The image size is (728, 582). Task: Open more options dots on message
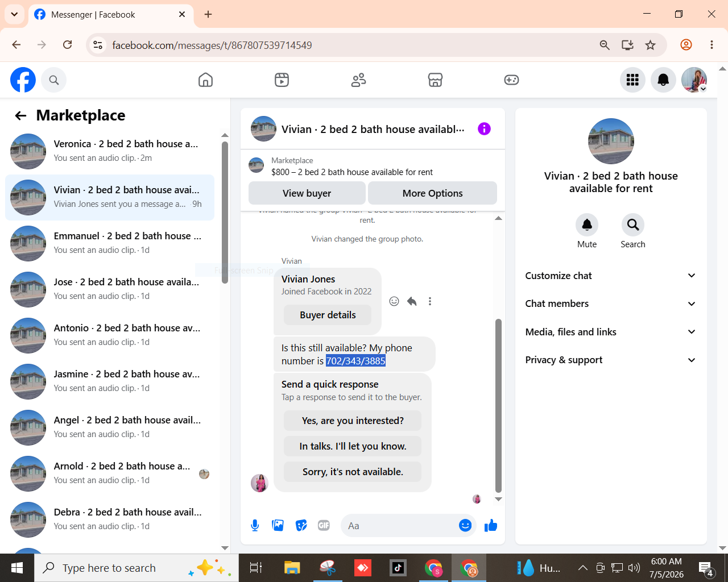[430, 301]
